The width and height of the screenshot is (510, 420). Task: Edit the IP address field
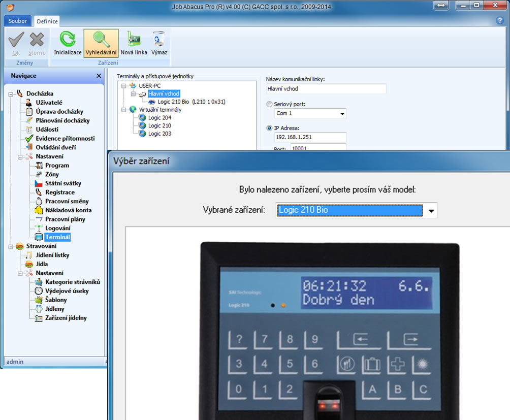click(310, 137)
